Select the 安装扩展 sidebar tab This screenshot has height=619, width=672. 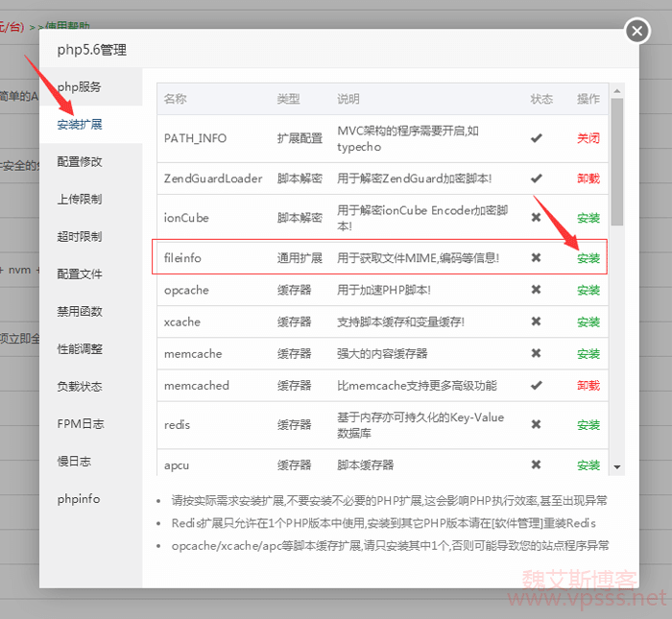coord(79,125)
